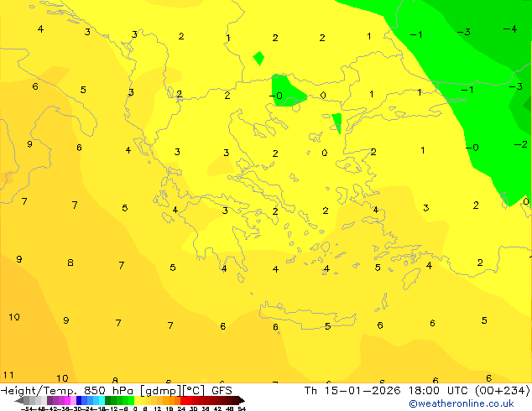Click the dark arrow at legend's 54 end

pos(242,400)
